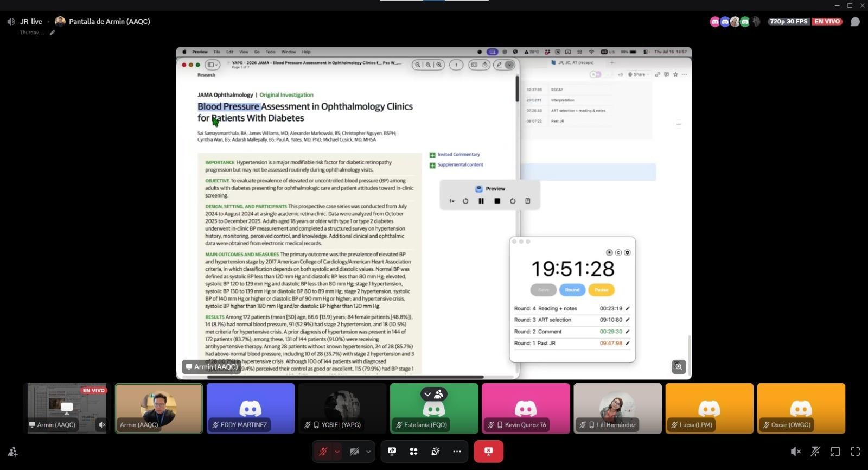Share your screen button in call bar
Image resolution: width=868 pixels, height=470 pixels.
click(392, 452)
